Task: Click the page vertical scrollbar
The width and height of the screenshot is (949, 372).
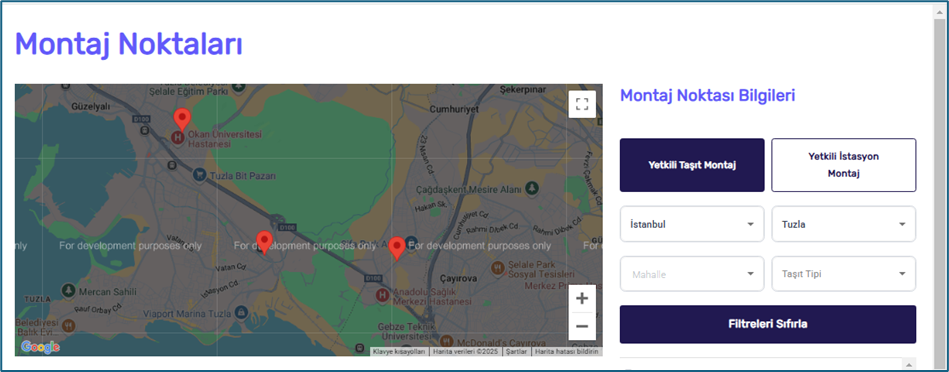Action: (x=939, y=181)
